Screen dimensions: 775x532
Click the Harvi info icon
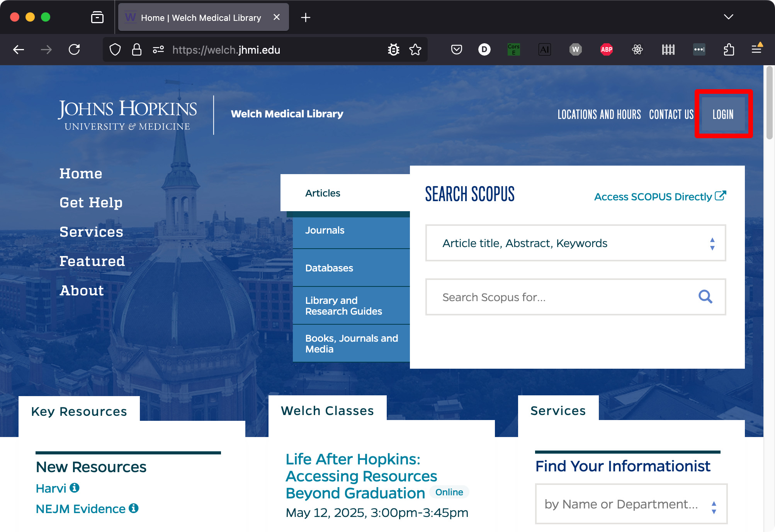tap(75, 488)
